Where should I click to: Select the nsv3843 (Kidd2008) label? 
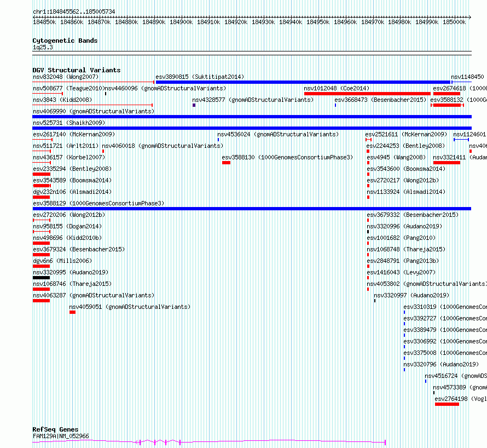[62, 100]
